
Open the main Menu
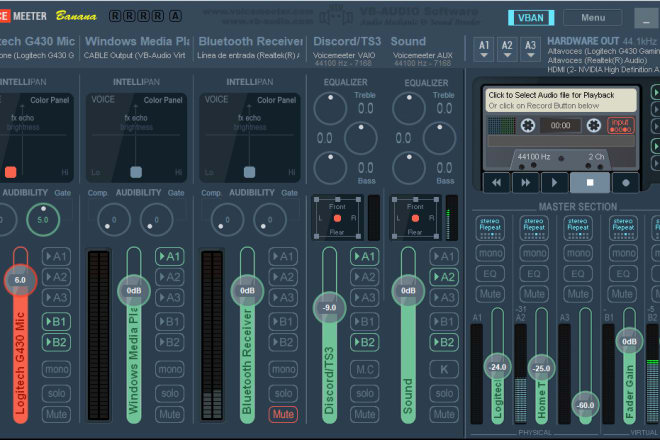click(x=593, y=18)
